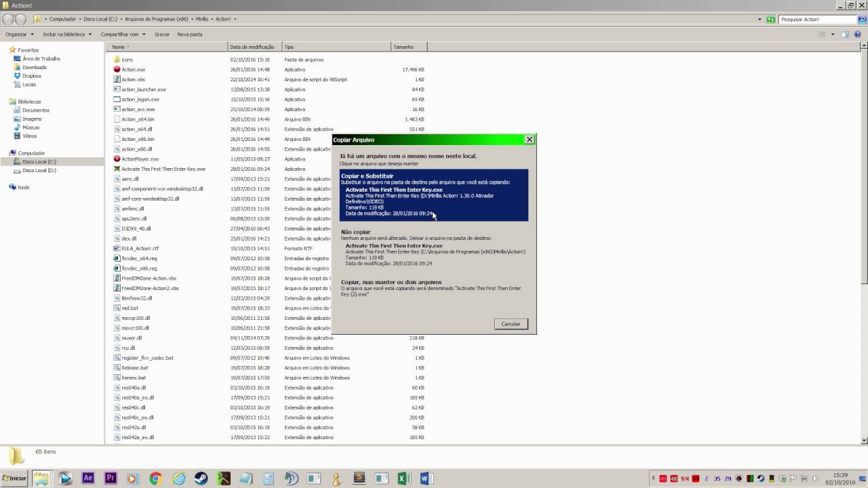Select flcvdec_x64.reg registry file icon
Image resolution: width=868 pixels, height=488 pixels.
coord(117,258)
